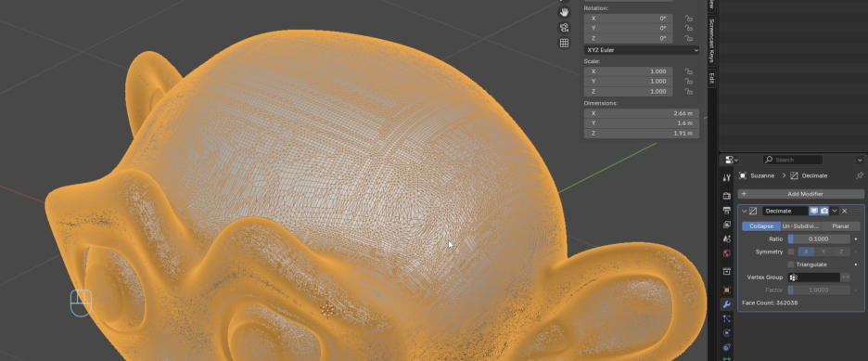
Task: Click the Add Modifier button
Action: click(801, 194)
